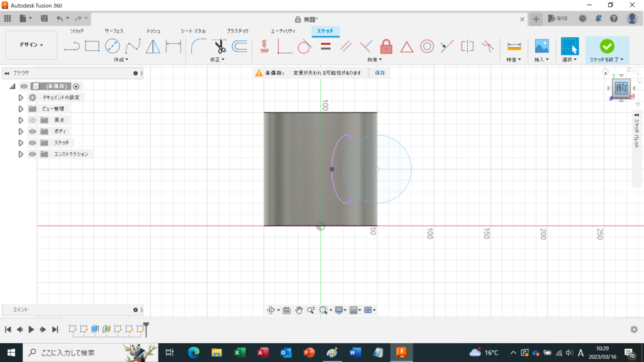Open the Pan hand navigation tool
The image size is (644, 362).
click(x=299, y=310)
